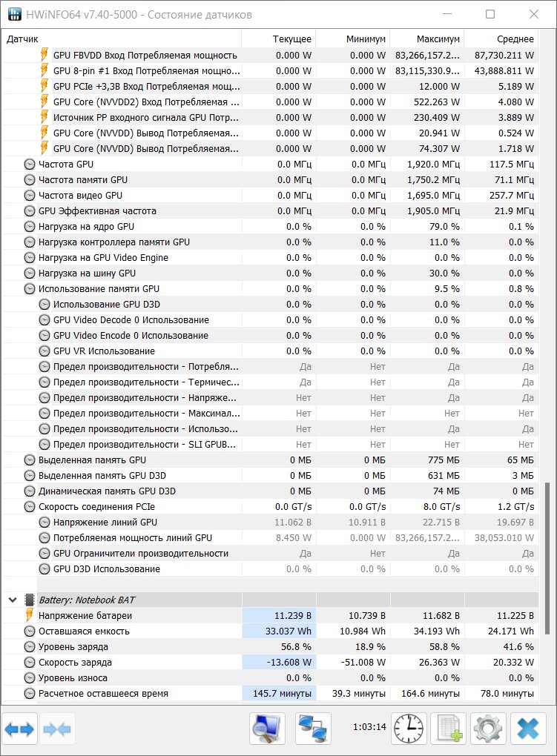Click gauge icon of Расчетное оставшееся время
Screen dimensions: 557x756
30,693
